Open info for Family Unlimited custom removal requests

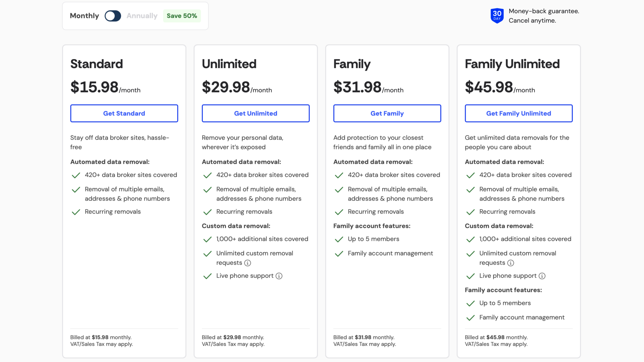(511, 263)
